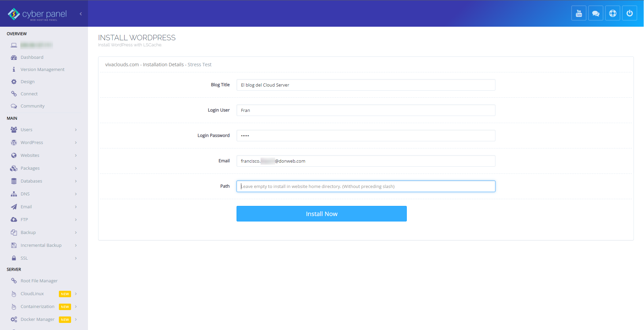The height and width of the screenshot is (330, 644).
Task: Click the WordPress logo icon in sidebar
Action: [x=14, y=142]
